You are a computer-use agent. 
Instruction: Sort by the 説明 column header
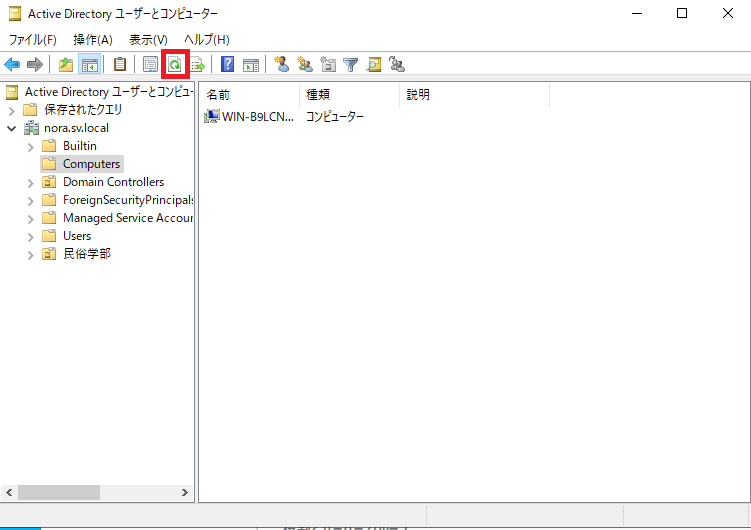point(475,95)
